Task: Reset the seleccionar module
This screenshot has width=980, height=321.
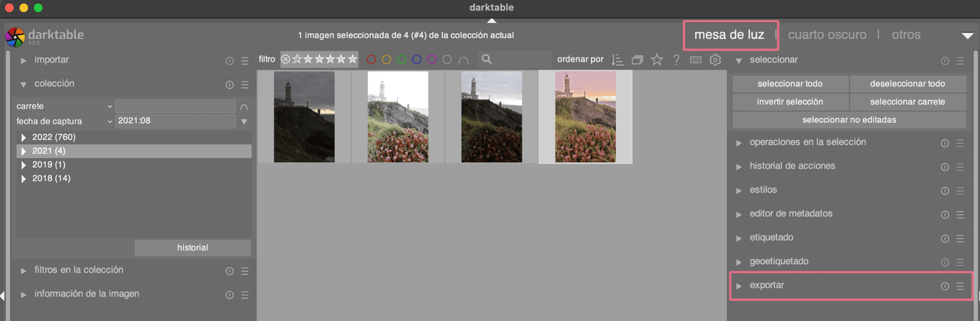Action: click(x=945, y=61)
